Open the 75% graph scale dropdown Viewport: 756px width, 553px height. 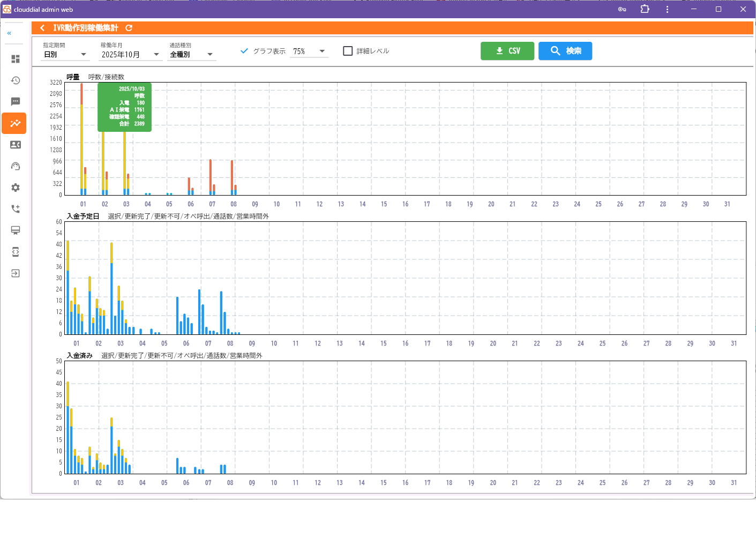(309, 51)
